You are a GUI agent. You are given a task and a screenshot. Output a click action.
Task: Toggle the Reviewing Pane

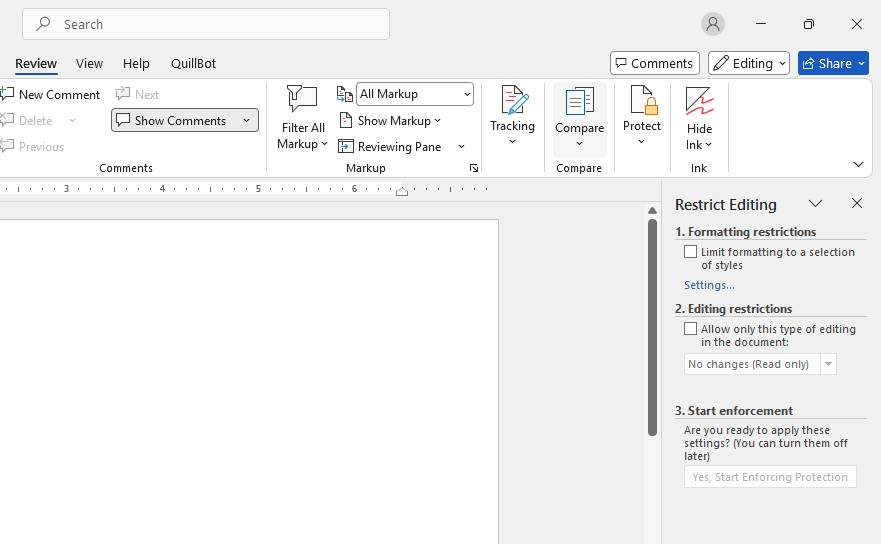tap(389, 147)
